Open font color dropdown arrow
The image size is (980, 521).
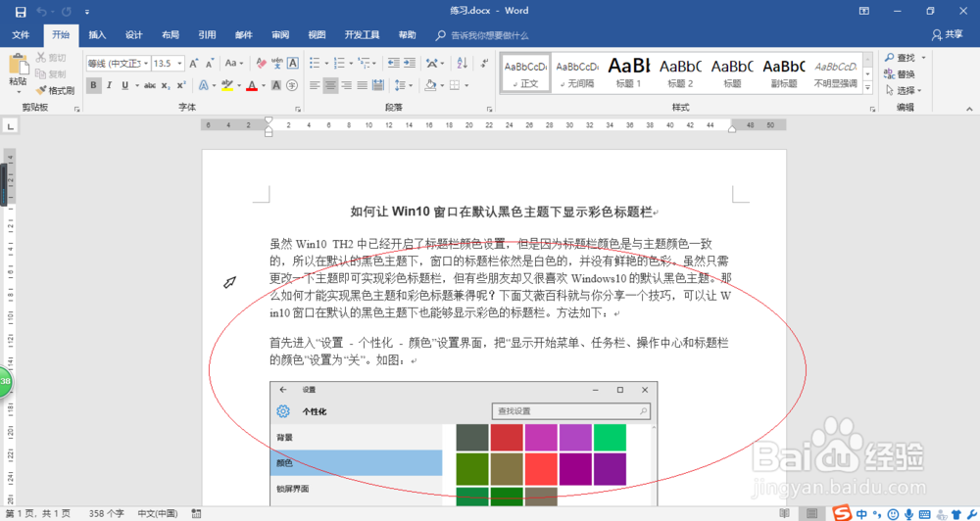click(x=263, y=85)
